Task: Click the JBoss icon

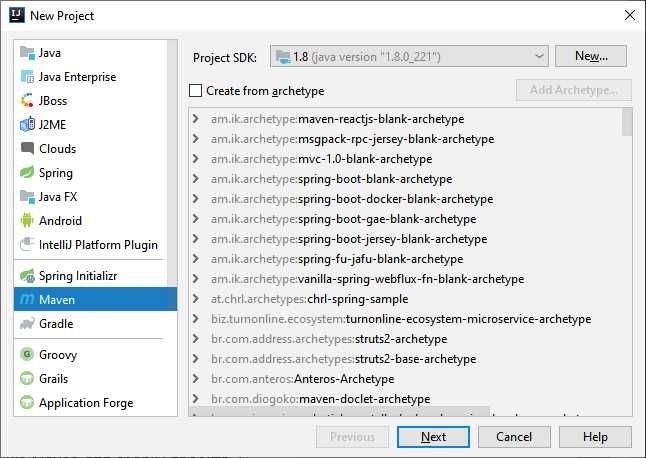Action: [28, 100]
